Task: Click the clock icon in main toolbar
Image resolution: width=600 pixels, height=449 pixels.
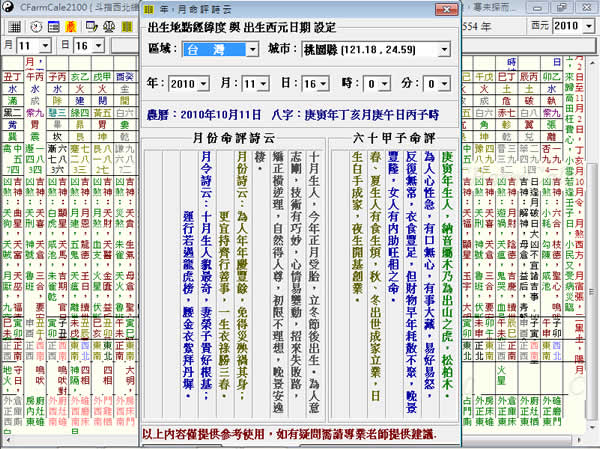Action: (36, 27)
